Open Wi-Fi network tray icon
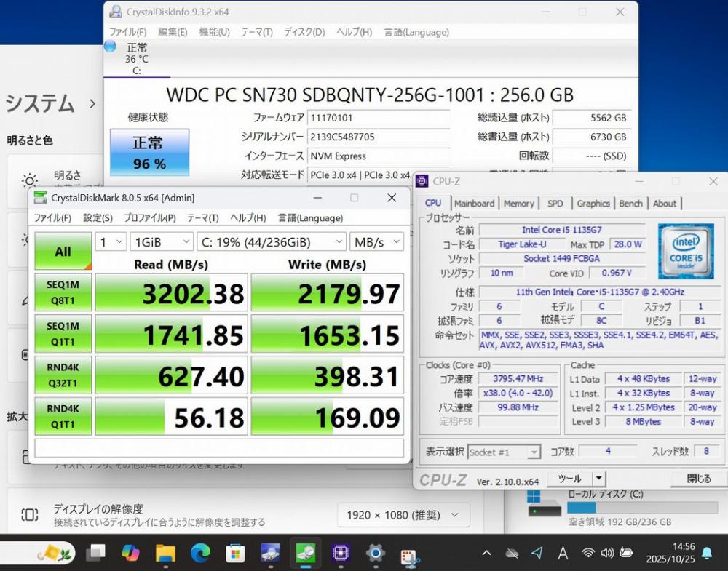 click(x=587, y=553)
